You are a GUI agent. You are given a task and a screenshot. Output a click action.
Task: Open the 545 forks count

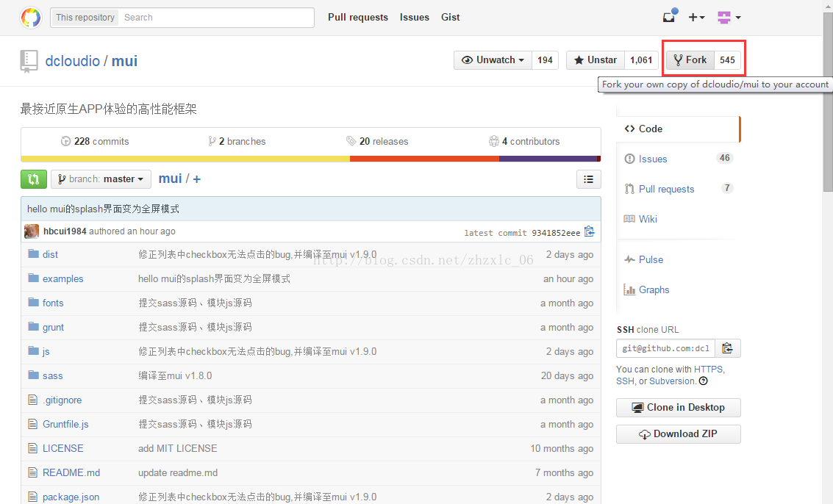(x=727, y=60)
